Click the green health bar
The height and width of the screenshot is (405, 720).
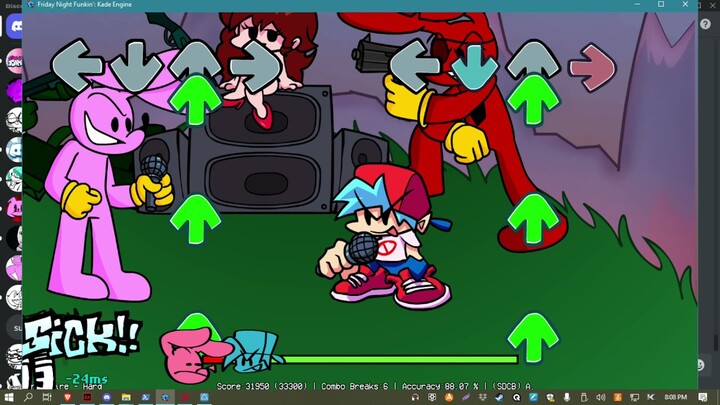[399, 360]
